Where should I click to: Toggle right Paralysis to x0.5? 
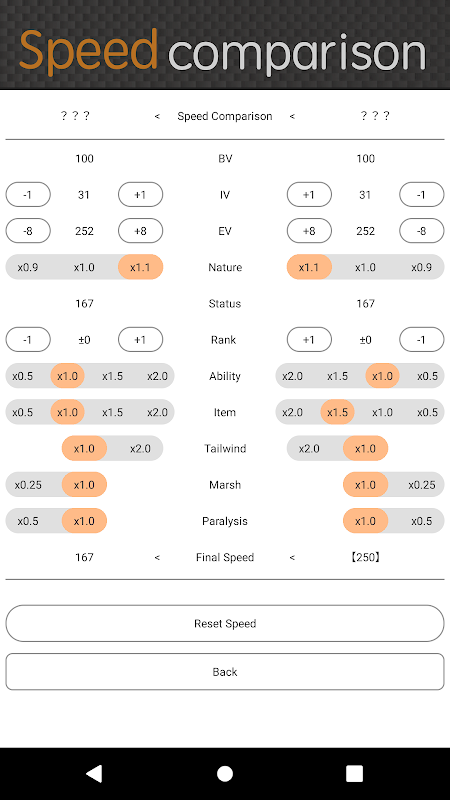click(421, 520)
